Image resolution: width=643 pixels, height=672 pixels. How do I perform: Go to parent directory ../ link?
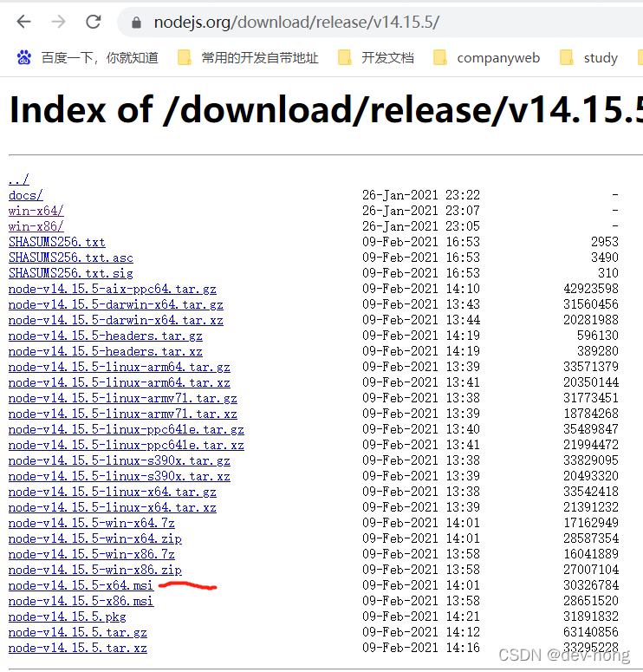coord(19,179)
